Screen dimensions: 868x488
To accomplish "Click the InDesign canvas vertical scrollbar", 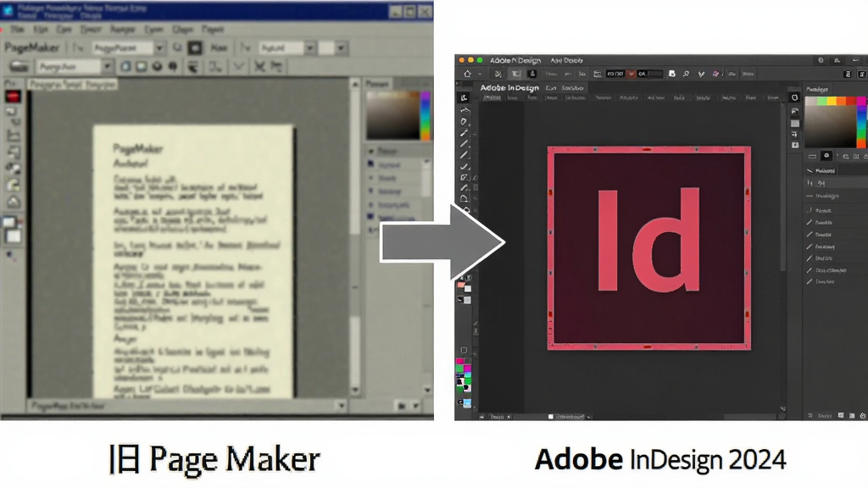I will coord(782,188).
